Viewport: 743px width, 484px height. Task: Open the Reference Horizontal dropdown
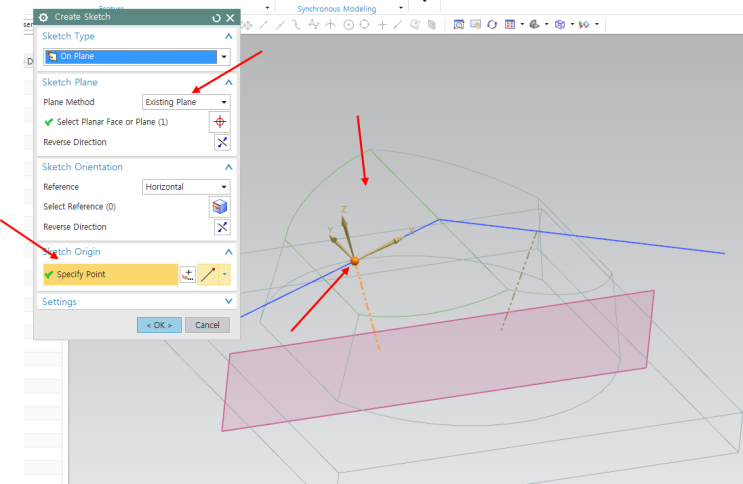(186, 187)
